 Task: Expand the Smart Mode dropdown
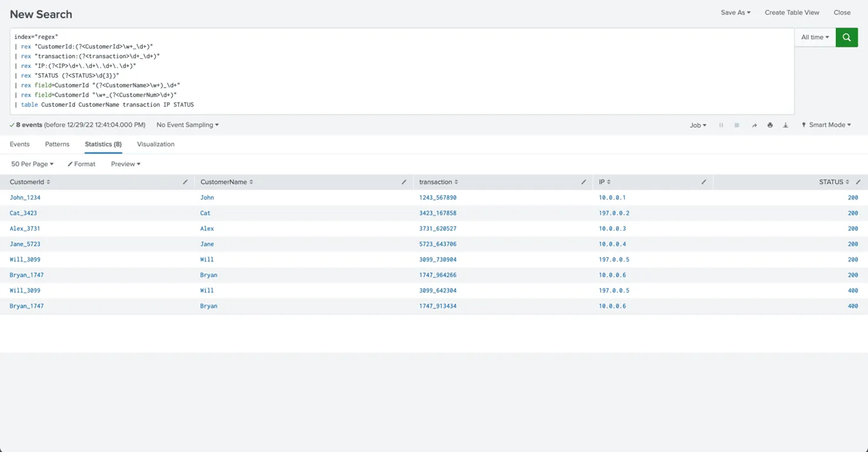click(826, 125)
